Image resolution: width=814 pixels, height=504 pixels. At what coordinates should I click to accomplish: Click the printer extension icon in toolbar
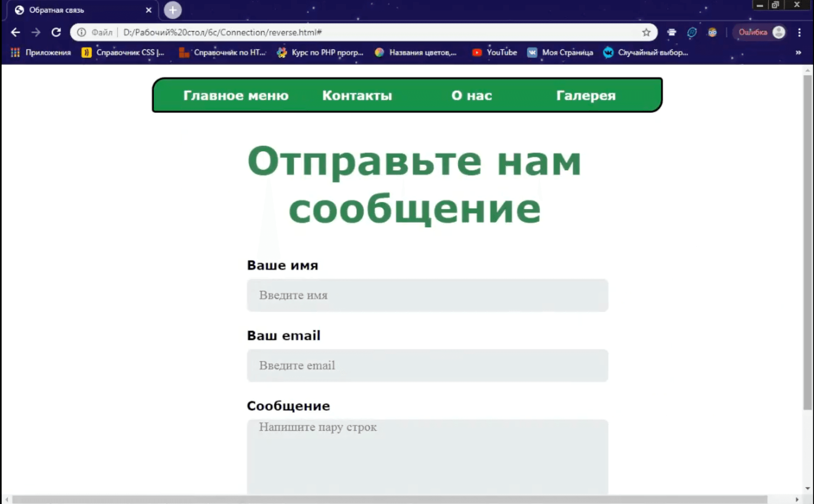pos(671,32)
